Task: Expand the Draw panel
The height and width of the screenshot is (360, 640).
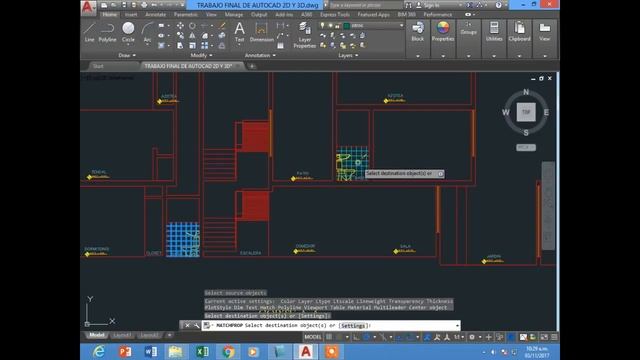Action: pos(127,55)
